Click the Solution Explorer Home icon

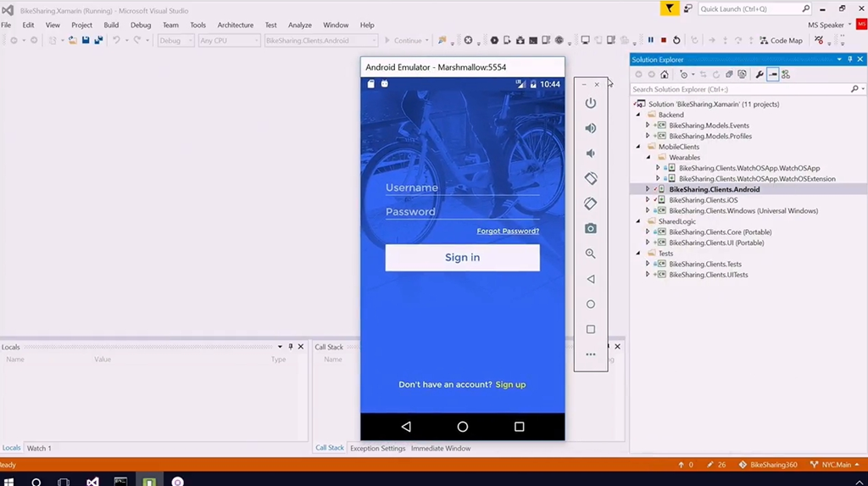pyautogui.click(x=665, y=75)
